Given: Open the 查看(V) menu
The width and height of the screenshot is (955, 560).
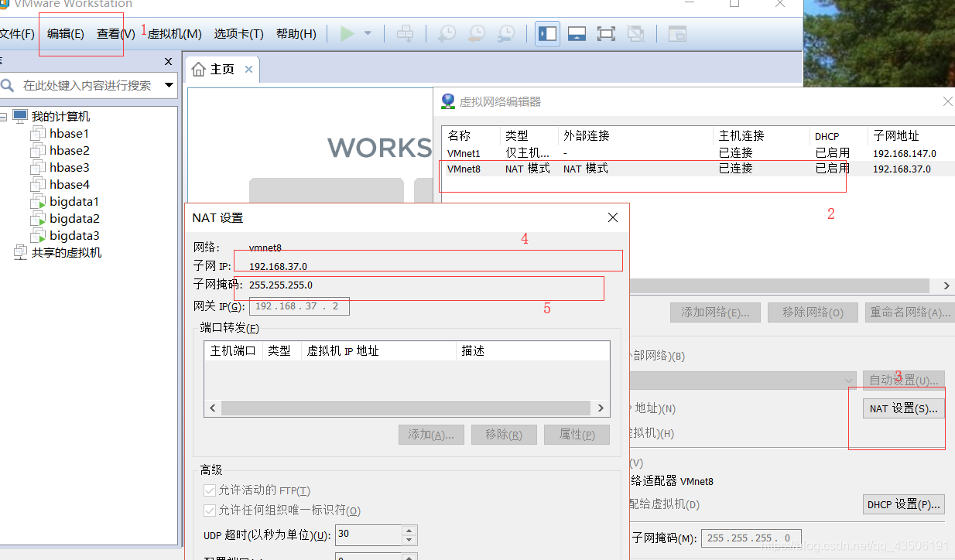Looking at the screenshot, I should (x=115, y=34).
